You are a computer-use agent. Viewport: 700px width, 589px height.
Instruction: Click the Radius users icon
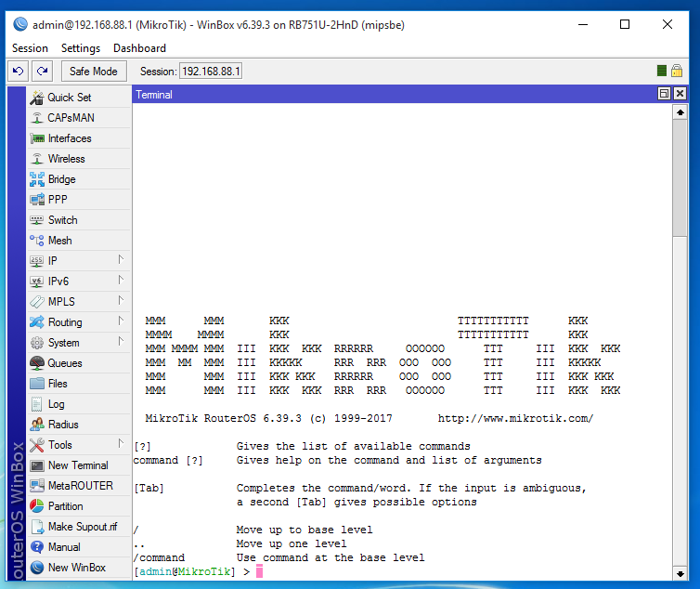[37, 424]
